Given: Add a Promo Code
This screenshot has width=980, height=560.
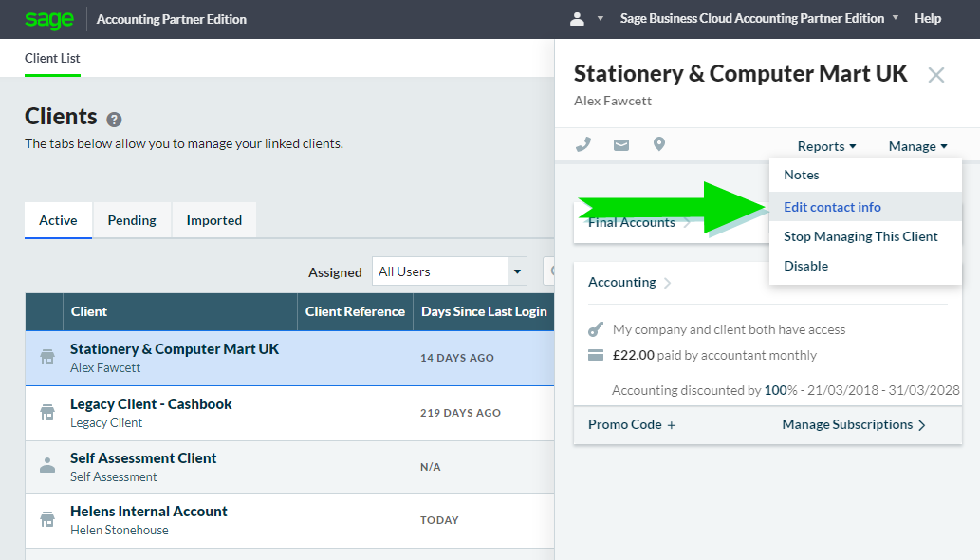Looking at the screenshot, I should pyautogui.click(x=632, y=424).
